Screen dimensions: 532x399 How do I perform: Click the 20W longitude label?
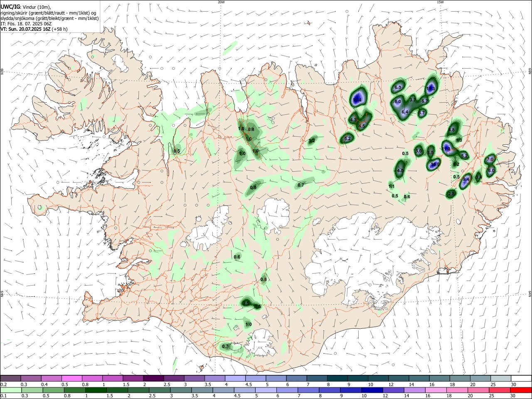(221, 2)
